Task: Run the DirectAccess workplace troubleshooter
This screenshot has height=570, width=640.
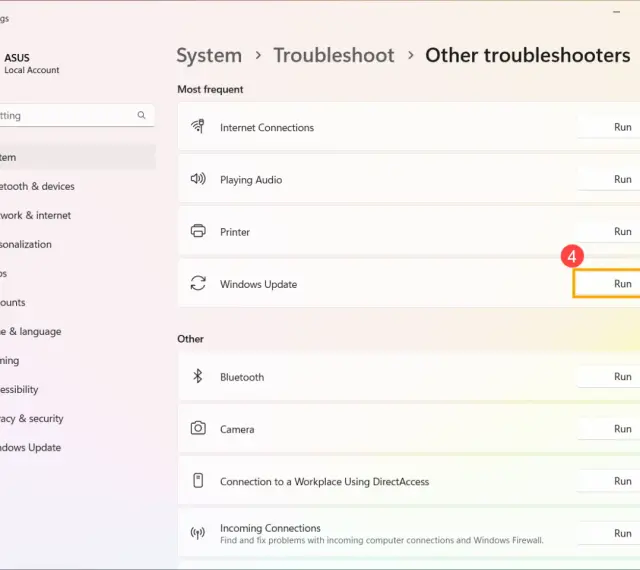Action: pyautogui.click(x=609, y=481)
